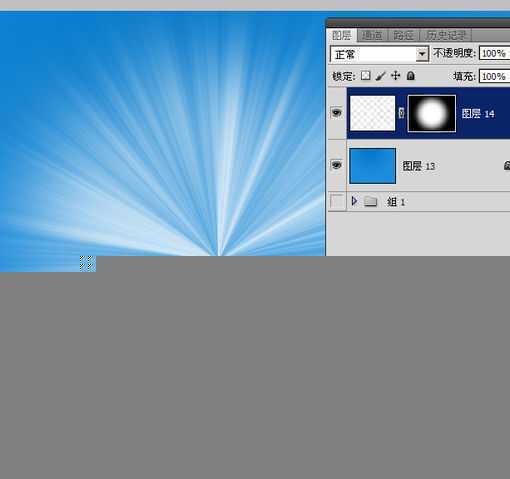Expand the 组 1 group triangle
This screenshot has height=479, width=510.
[354, 201]
